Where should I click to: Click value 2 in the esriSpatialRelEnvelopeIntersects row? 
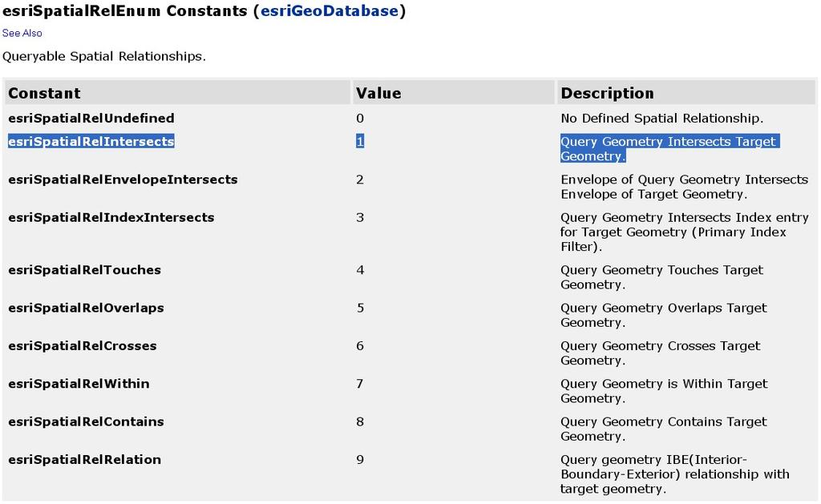(x=360, y=179)
